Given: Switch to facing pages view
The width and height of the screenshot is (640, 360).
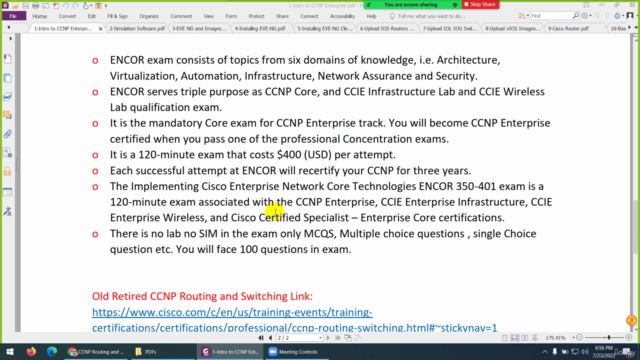Looking at the screenshot, I should click(525, 338).
